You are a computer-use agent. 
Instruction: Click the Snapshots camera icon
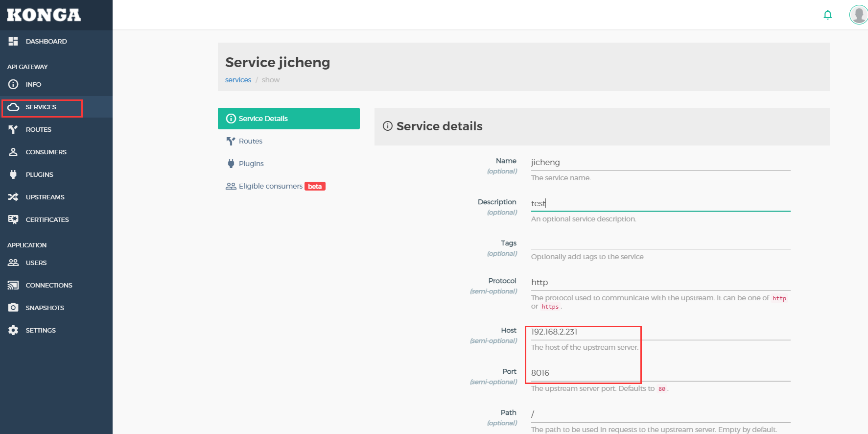[13, 308]
